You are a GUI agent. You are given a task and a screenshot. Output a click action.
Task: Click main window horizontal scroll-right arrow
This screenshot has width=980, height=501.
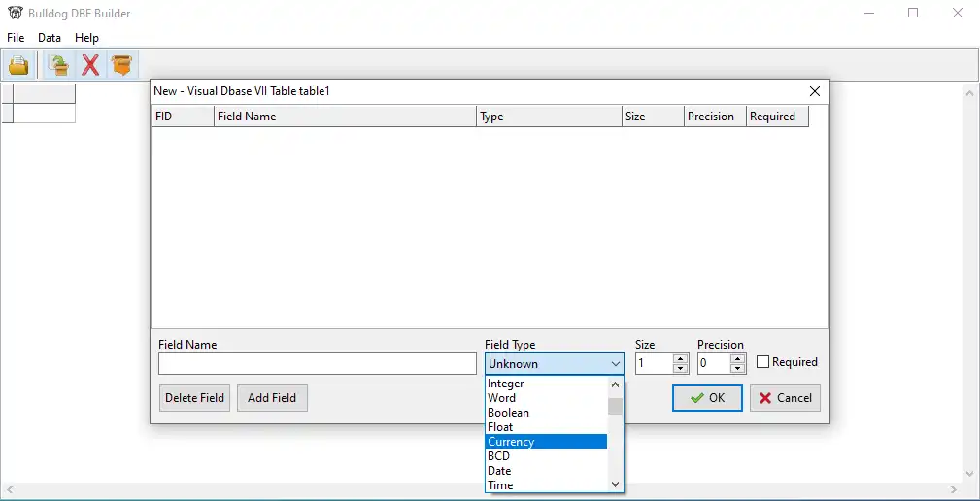tap(954, 489)
